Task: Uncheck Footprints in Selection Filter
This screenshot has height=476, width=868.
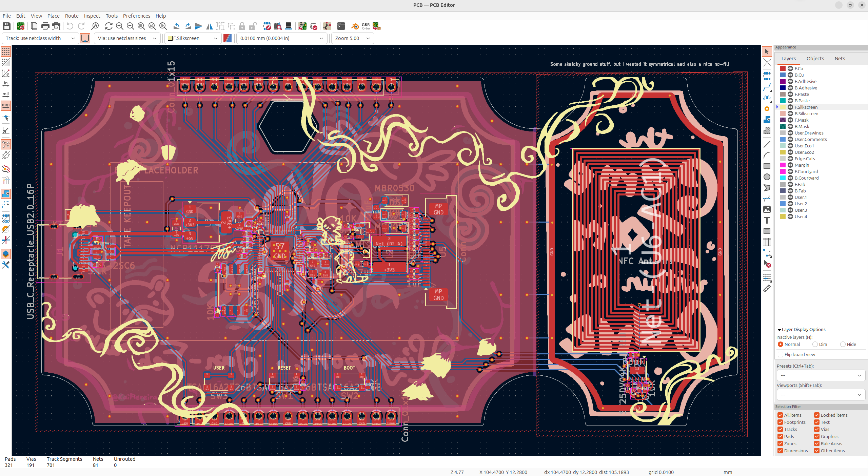Action: [x=780, y=422]
